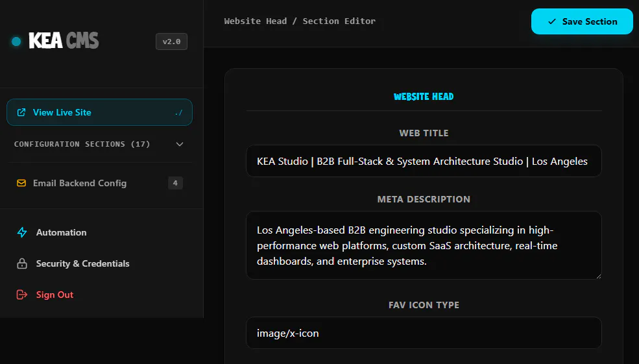The image size is (639, 364).
Task: Click the 4 count badge on Email Backend Config
Action: [x=175, y=183]
